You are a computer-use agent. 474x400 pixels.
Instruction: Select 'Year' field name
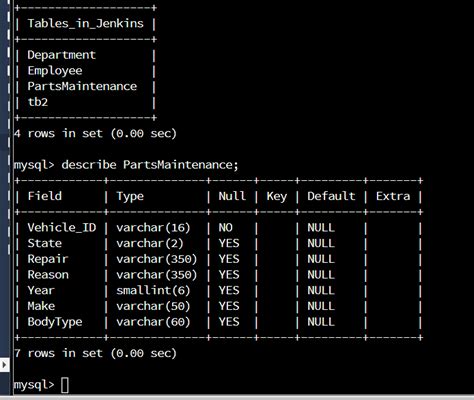[x=41, y=290]
